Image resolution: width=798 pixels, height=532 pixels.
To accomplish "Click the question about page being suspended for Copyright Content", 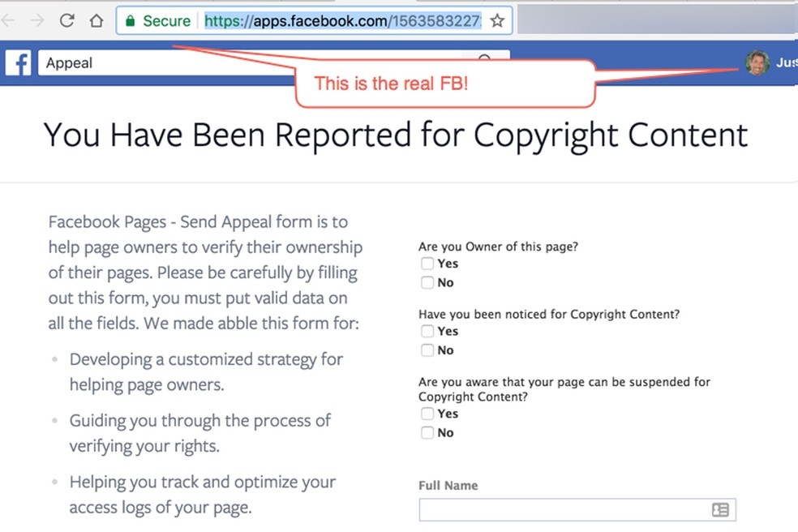I will (x=564, y=389).
